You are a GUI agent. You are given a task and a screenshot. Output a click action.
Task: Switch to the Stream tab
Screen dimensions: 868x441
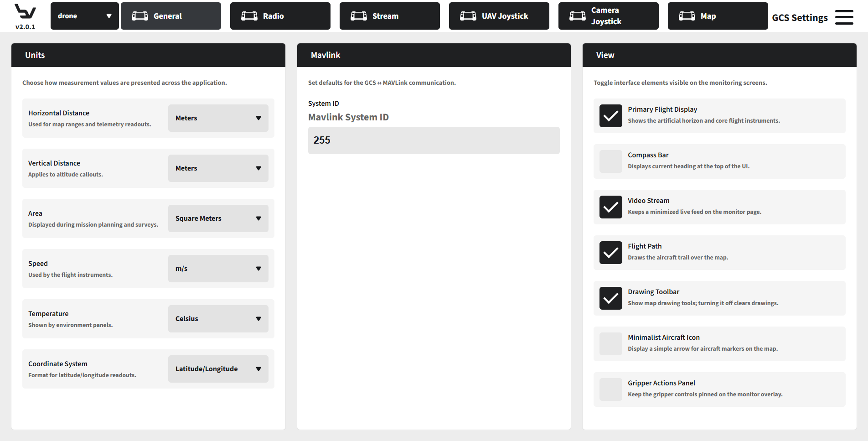[389, 16]
